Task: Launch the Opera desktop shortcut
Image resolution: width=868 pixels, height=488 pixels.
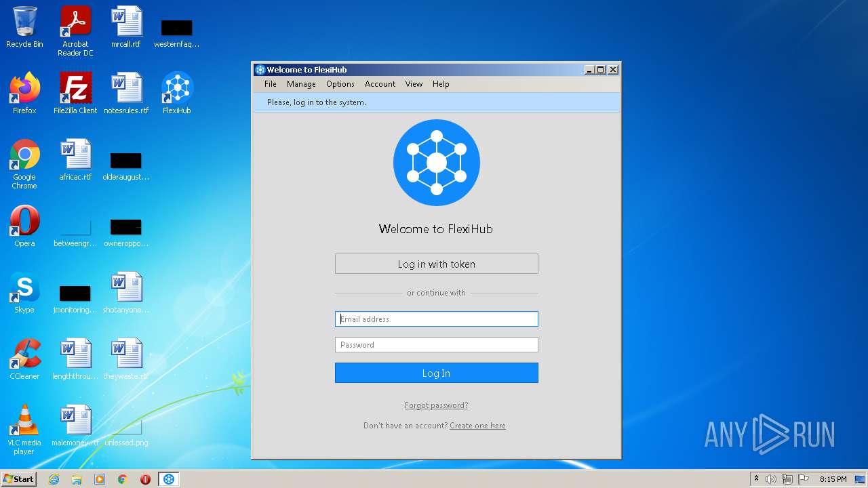Action: (24, 226)
